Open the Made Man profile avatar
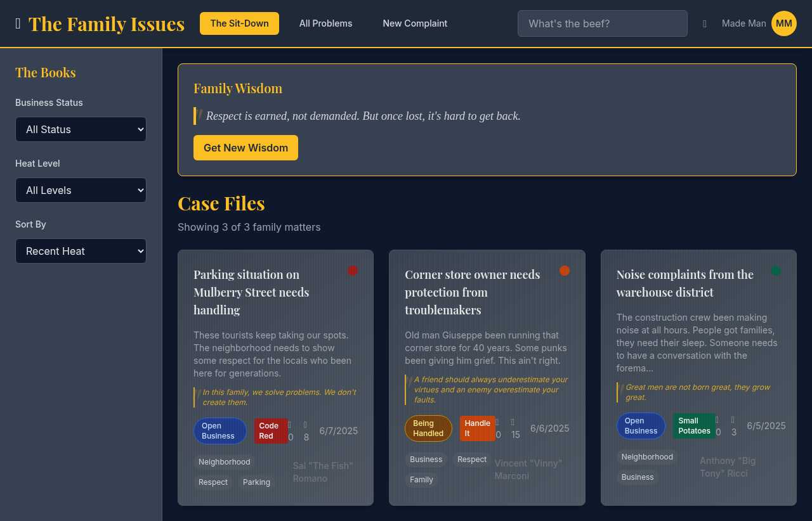 (x=784, y=23)
